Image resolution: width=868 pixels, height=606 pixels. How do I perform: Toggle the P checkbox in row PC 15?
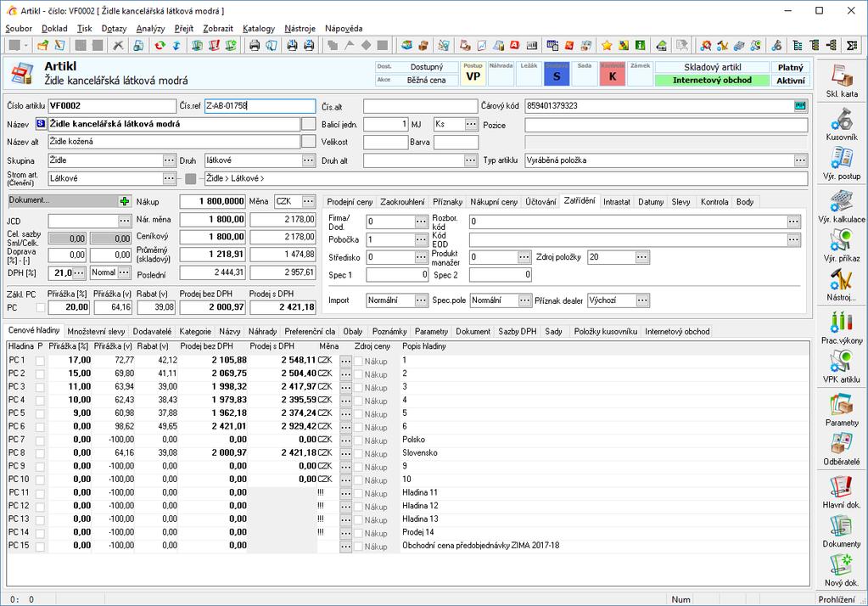point(40,546)
